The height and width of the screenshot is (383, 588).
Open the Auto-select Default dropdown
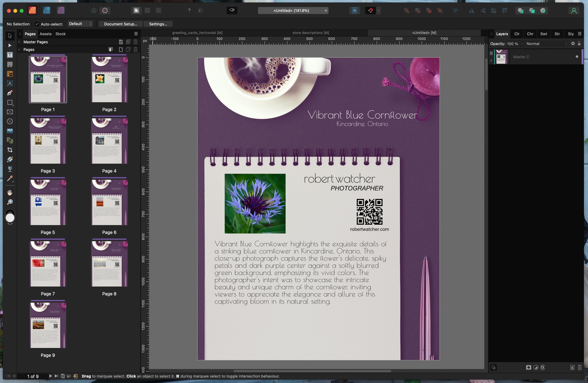pos(80,24)
